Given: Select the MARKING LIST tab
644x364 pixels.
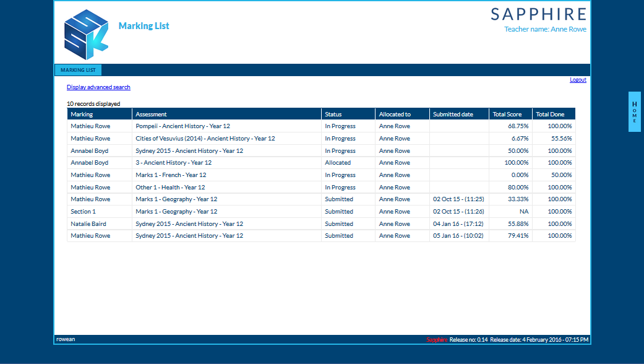Looking at the screenshot, I should [78, 70].
